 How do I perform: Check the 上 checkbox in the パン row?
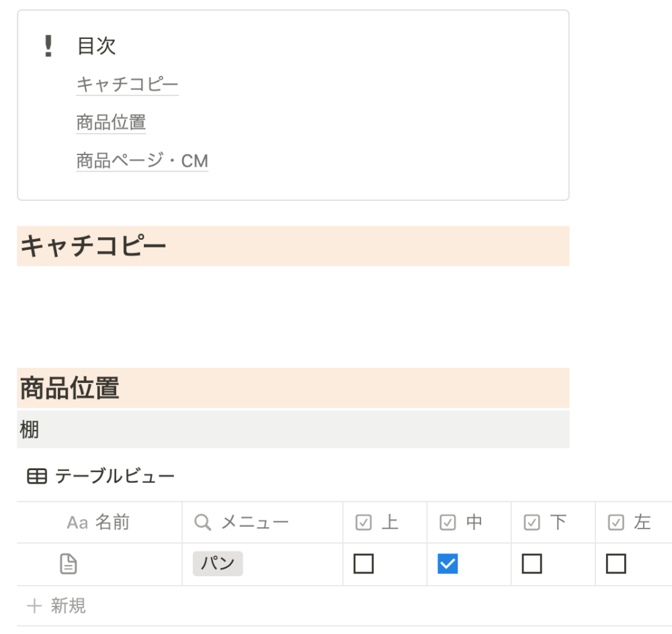[x=364, y=563]
